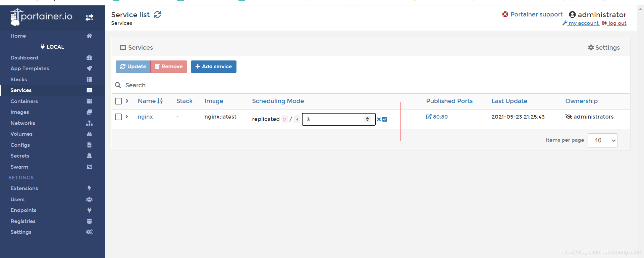Click the Endpoints plug icon
This screenshot has width=644, height=258.
pyautogui.click(x=89, y=210)
